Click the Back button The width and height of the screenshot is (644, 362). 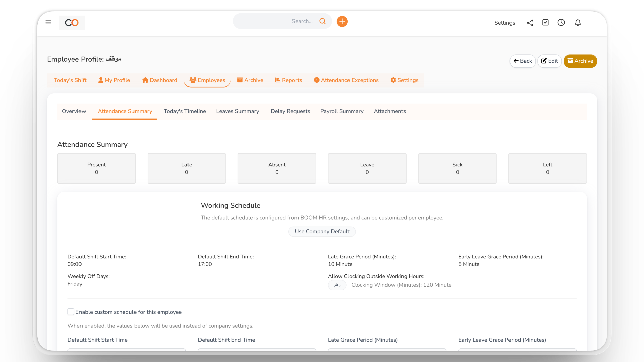(523, 61)
